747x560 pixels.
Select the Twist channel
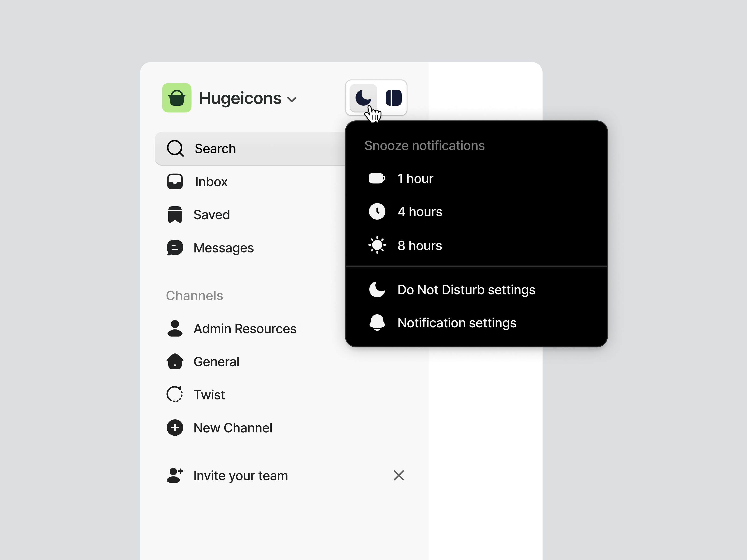pyautogui.click(x=209, y=394)
